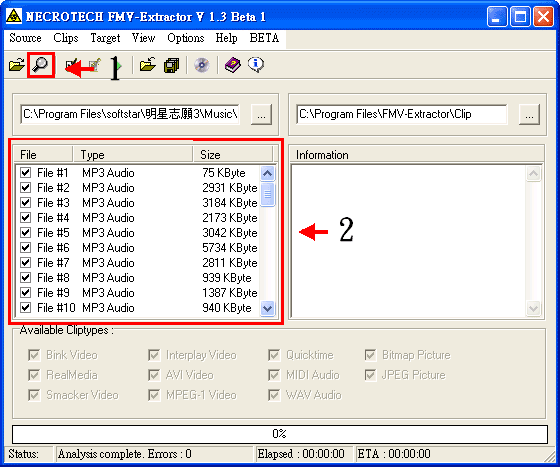Open the Source menu

(x=25, y=38)
